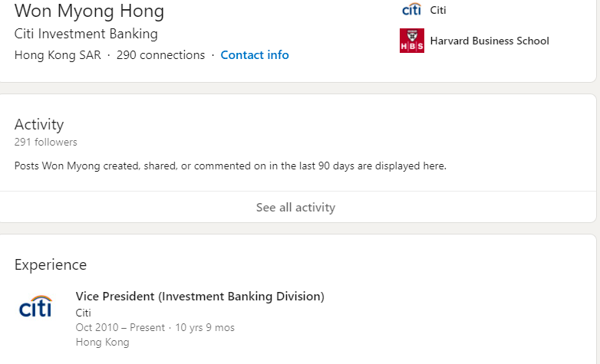Image resolution: width=600 pixels, height=364 pixels.
Task: Click the small Citi logo near profile top
Action: [x=411, y=10]
